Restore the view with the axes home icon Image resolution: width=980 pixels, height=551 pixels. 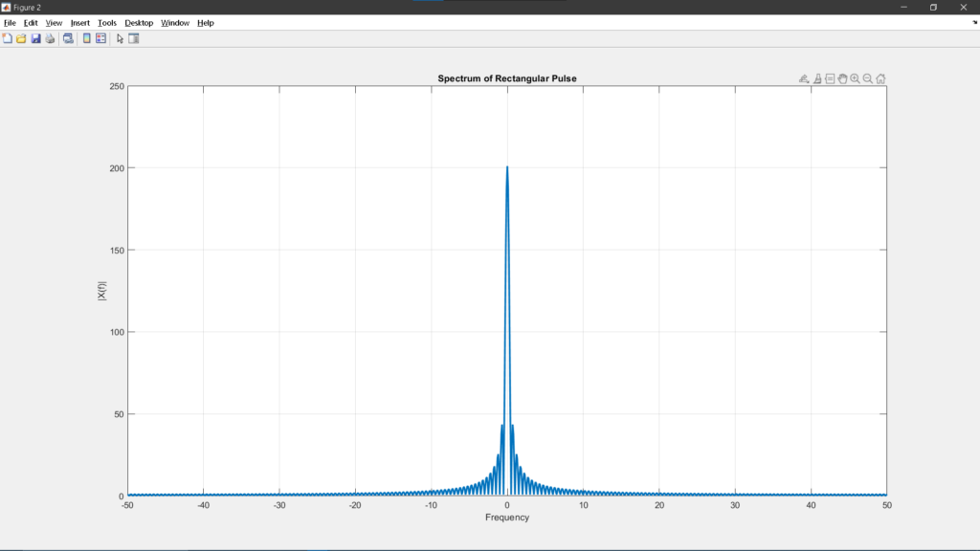(880, 78)
